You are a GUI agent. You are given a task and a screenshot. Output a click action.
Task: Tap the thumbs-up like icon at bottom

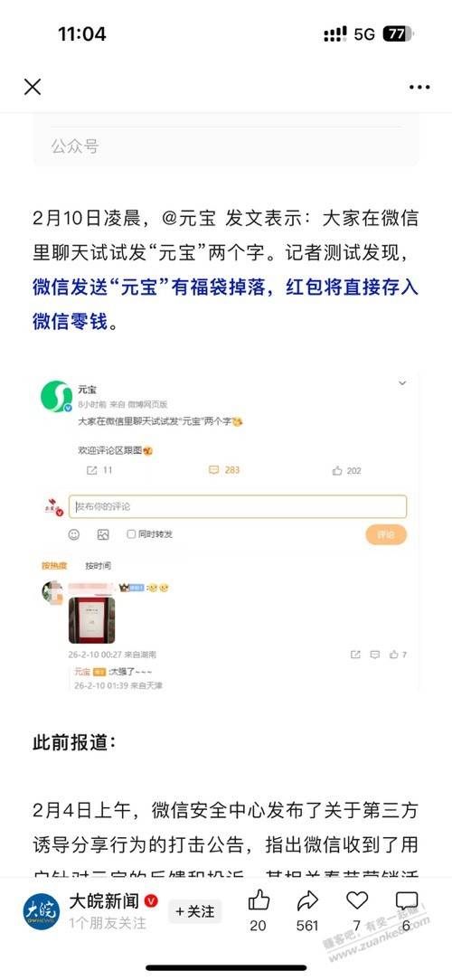click(259, 900)
